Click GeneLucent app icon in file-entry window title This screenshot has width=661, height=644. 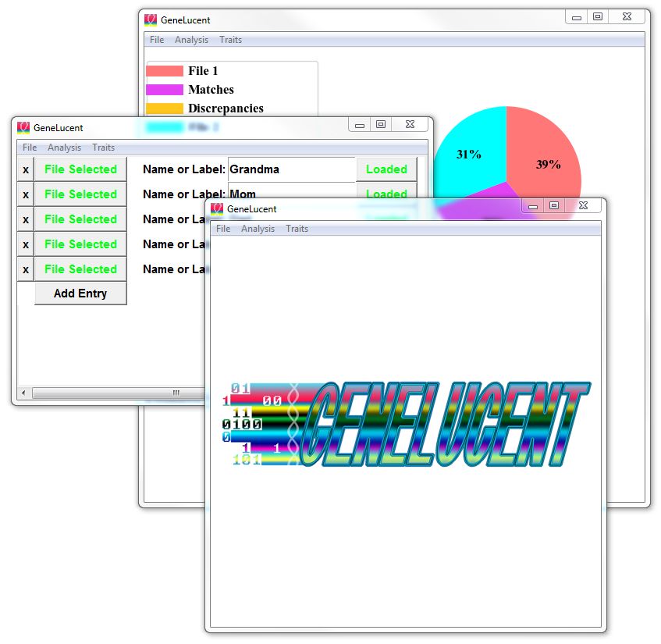23,127
